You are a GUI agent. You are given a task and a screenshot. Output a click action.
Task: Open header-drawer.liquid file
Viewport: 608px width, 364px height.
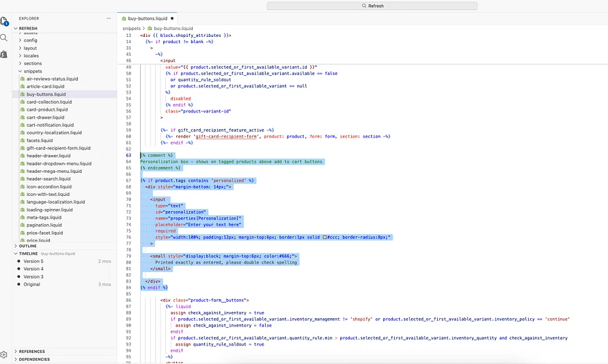[x=49, y=156]
